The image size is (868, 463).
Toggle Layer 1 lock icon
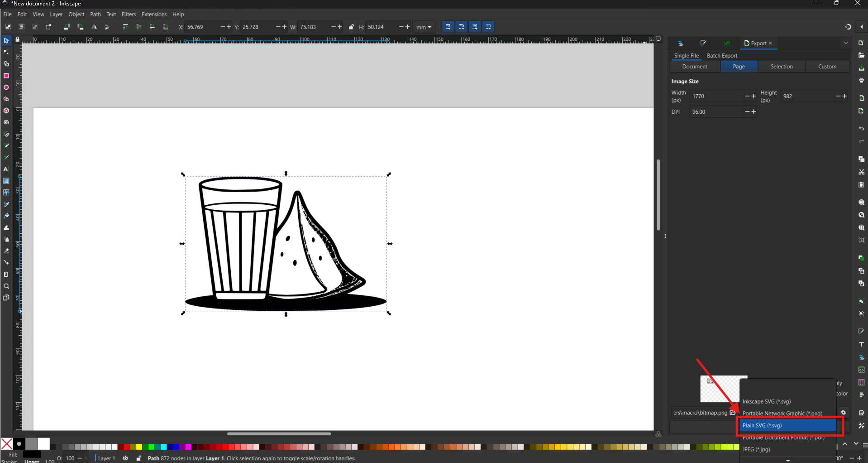coord(139,458)
